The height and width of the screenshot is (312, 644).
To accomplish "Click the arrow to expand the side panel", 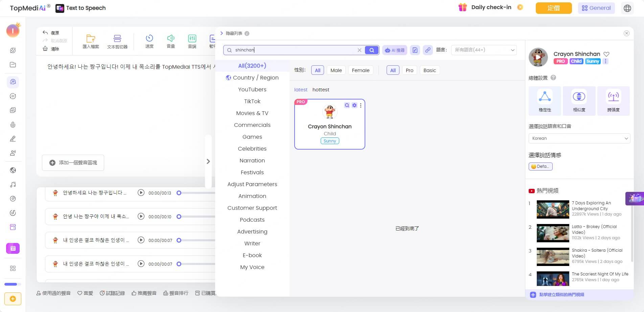I will tap(208, 161).
